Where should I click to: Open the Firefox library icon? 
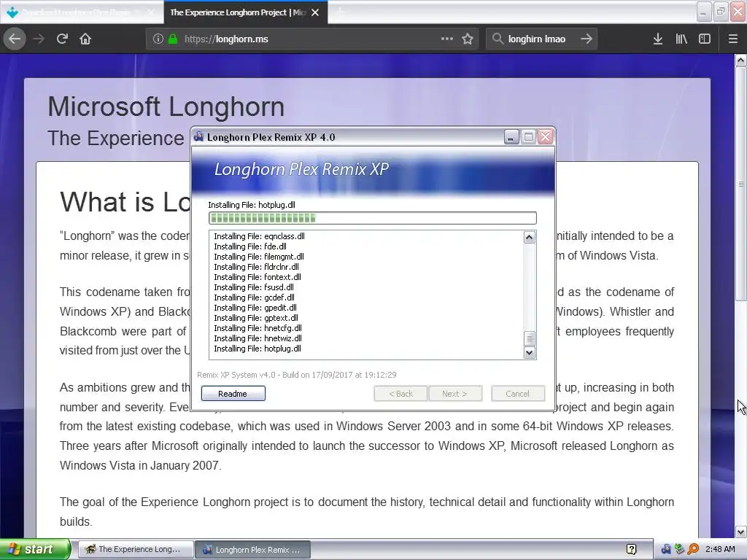(x=681, y=39)
